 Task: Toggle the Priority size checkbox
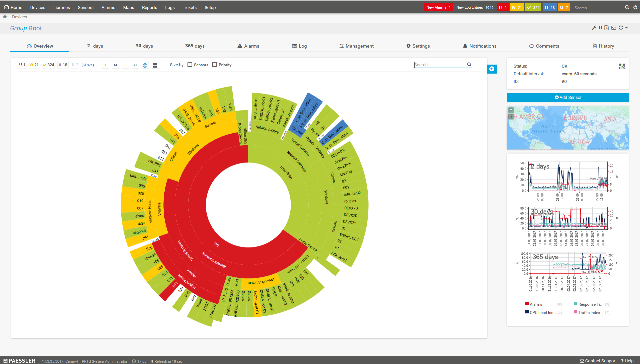(215, 65)
